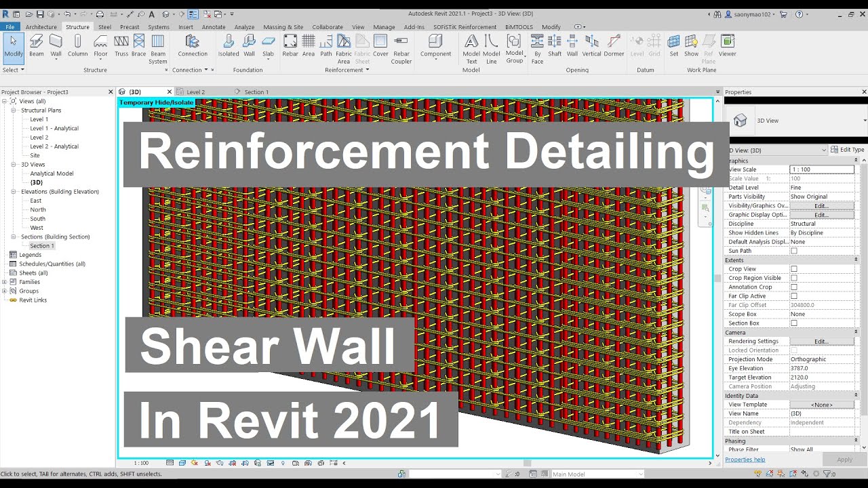Select the Vertical opening tool
868x488 pixels.
point(592,46)
